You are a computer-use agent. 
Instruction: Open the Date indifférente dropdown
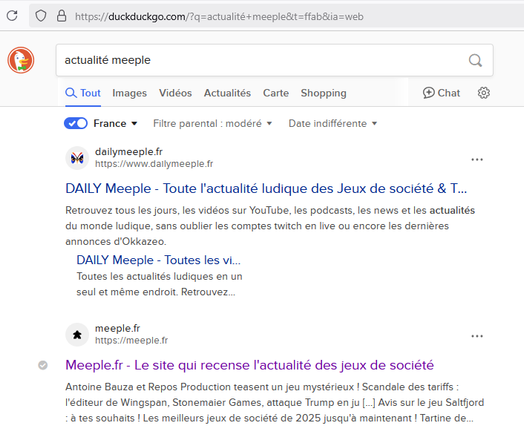(x=333, y=124)
